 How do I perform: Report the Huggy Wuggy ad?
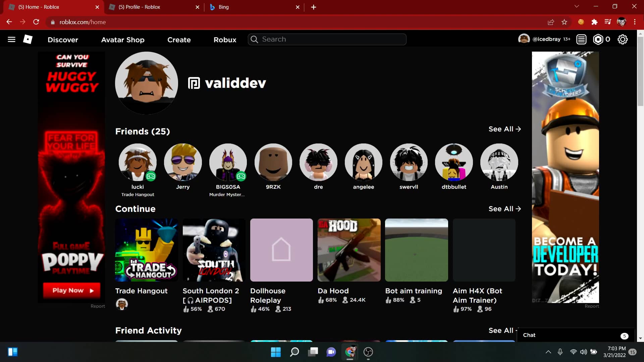point(98,306)
